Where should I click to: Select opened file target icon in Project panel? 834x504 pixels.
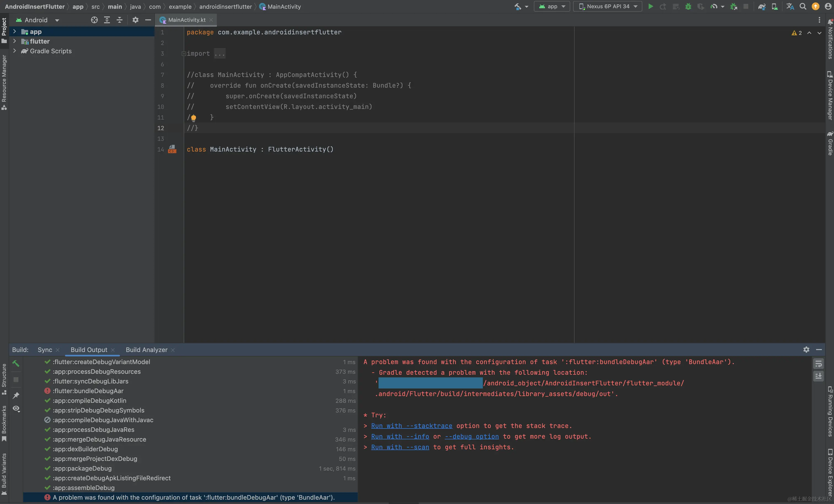94,20
